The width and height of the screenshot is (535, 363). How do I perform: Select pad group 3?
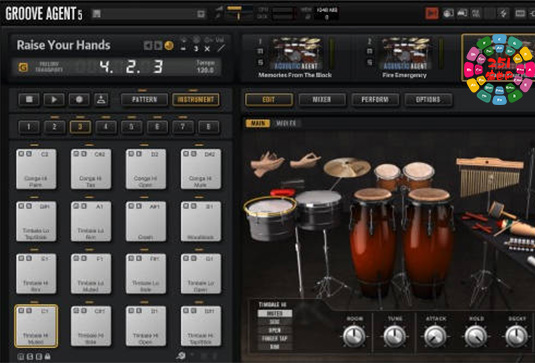click(80, 127)
